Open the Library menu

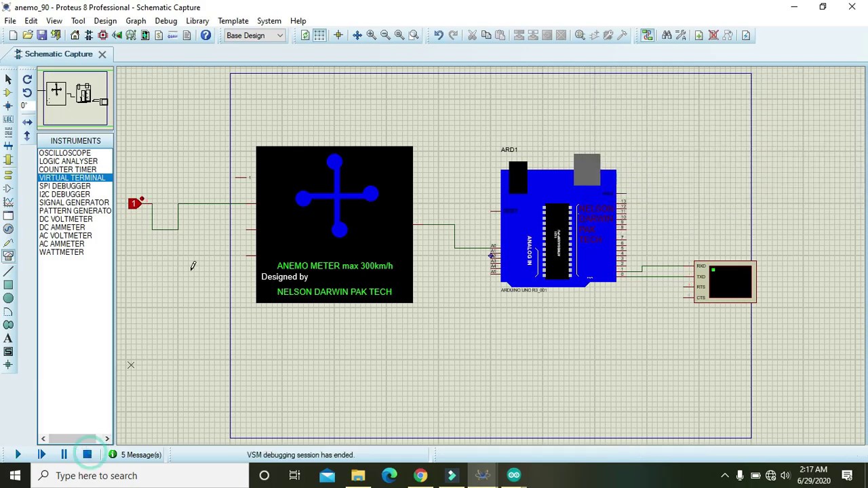pyautogui.click(x=197, y=20)
